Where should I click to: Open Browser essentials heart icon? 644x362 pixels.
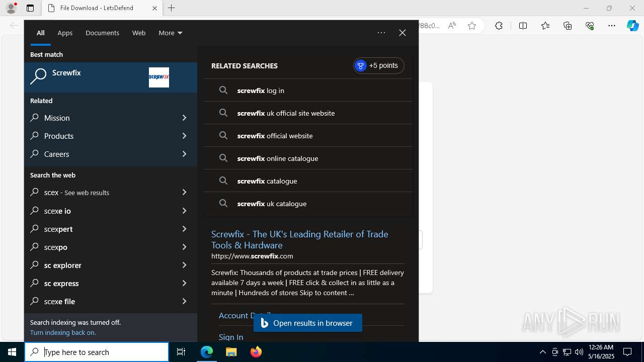[x=590, y=26]
